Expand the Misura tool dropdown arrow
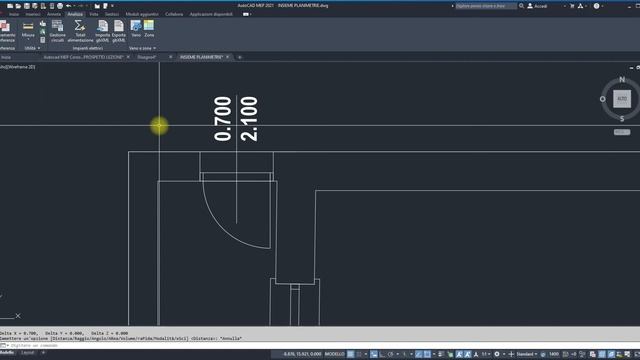 28,40
